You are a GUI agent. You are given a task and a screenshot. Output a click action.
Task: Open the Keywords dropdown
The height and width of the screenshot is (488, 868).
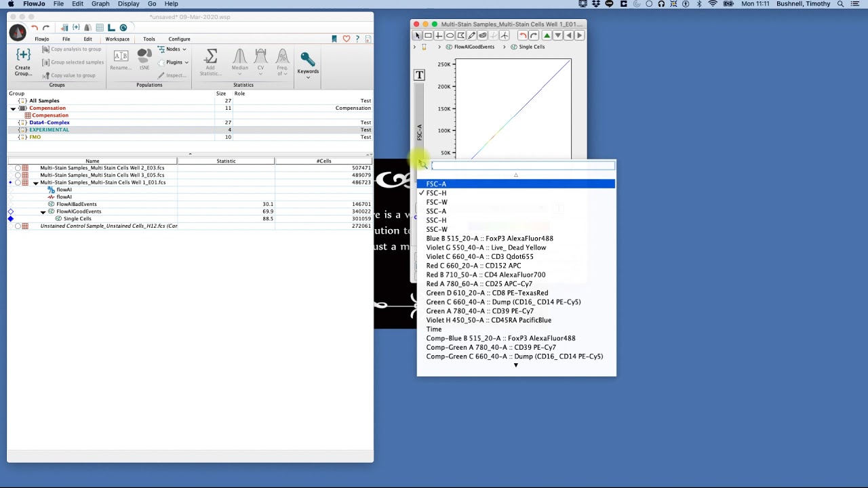(x=307, y=66)
